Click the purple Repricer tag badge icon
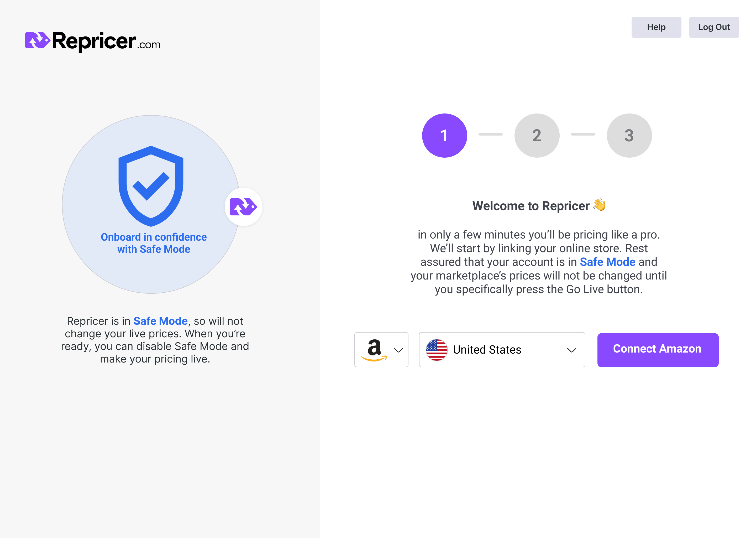 243,207
